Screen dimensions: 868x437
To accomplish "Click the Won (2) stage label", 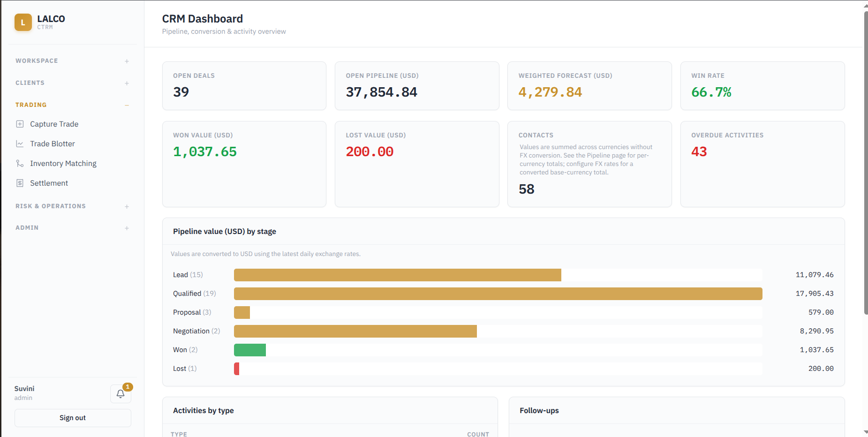I will [185, 350].
